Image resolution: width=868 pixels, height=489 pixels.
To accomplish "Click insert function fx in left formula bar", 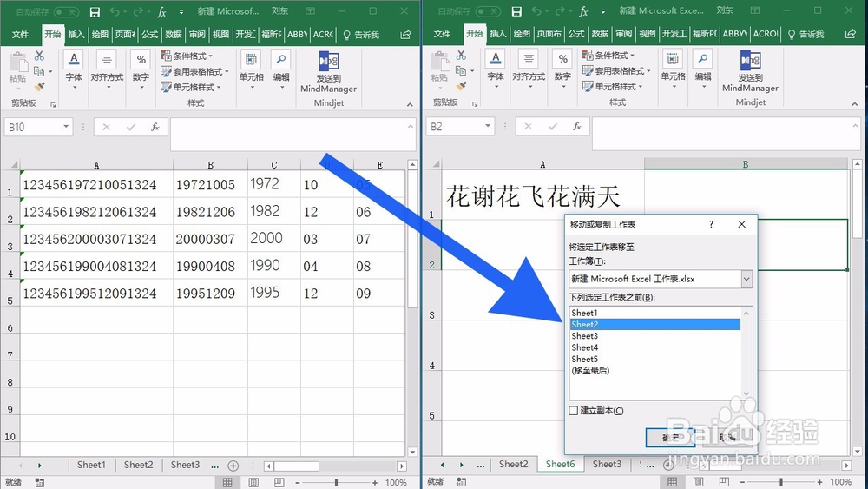I will pyautogui.click(x=155, y=127).
